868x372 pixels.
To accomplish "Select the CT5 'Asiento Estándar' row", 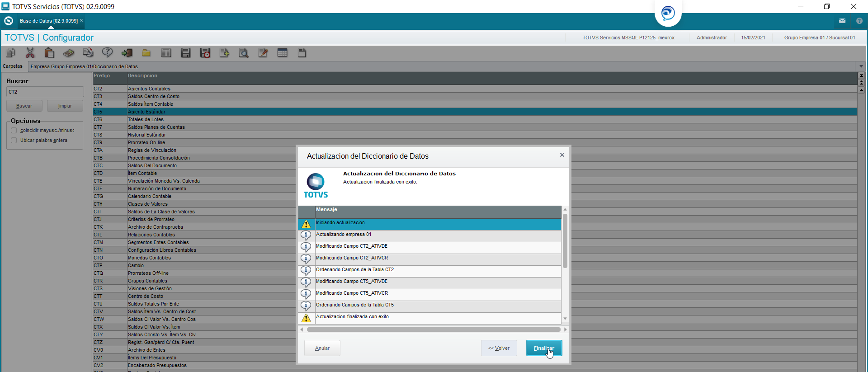I will click(475, 112).
